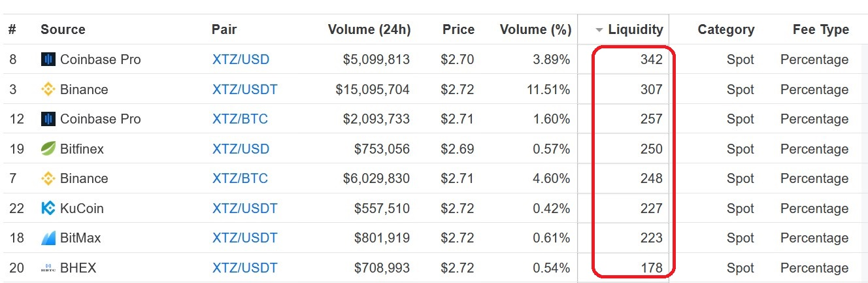Sort table by Volume (24h) header
The width and height of the screenshot is (868, 283).
[369, 29]
